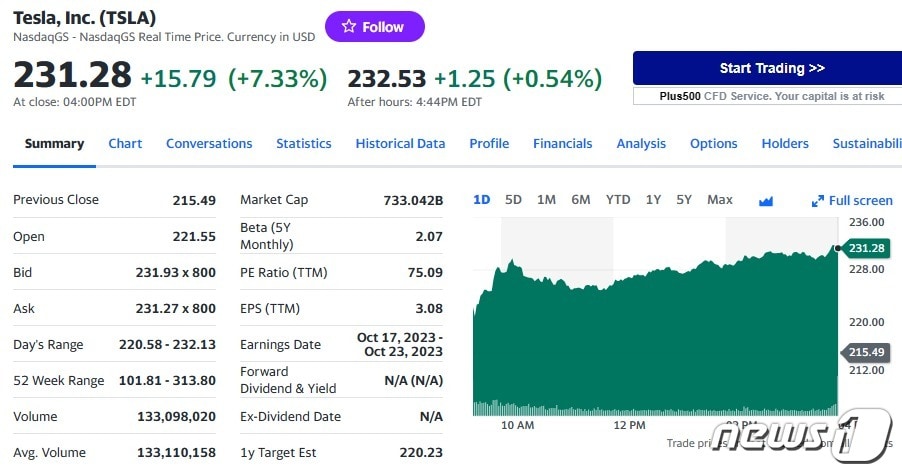
Task: Click the Full screen link text
Action: point(860,201)
